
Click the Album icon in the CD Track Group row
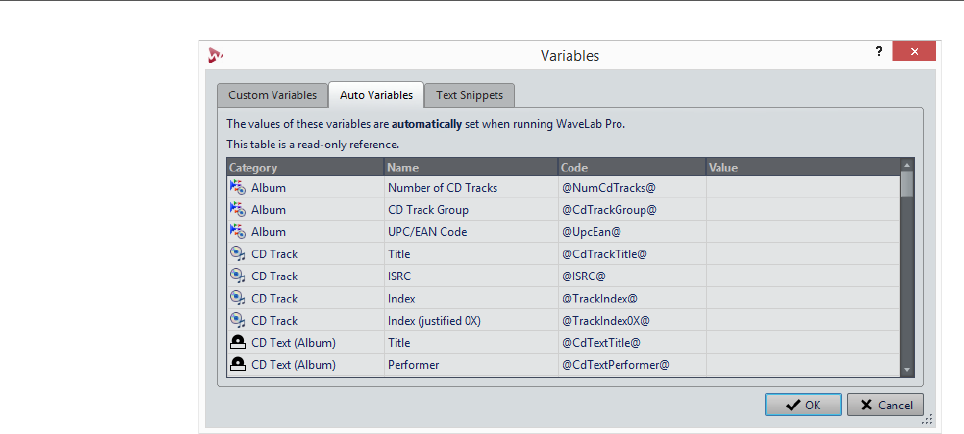tap(238, 209)
